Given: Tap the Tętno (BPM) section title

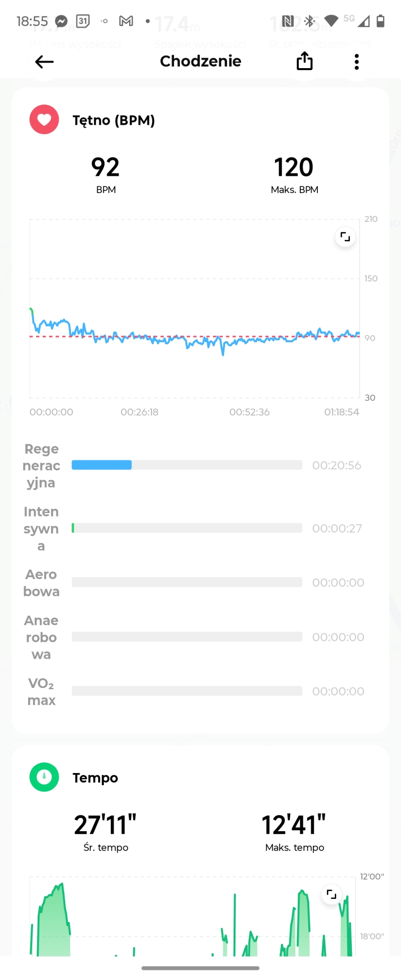Looking at the screenshot, I should click(x=114, y=120).
